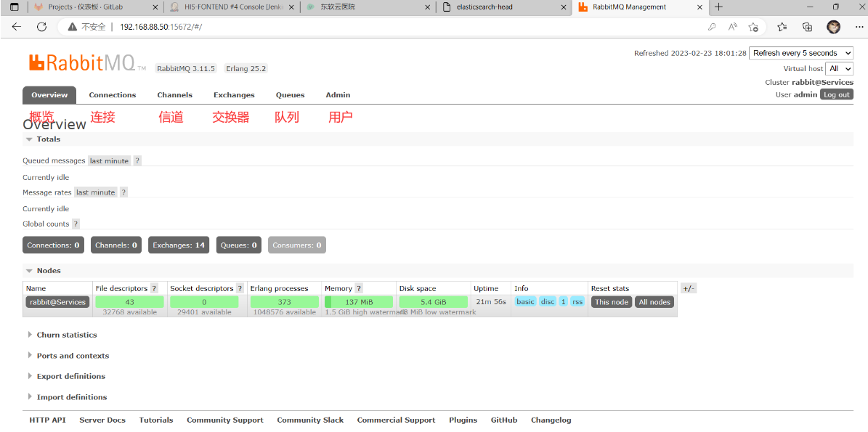The image size is (868, 432).
Task: Toggle node columns with +/- button
Action: (x=688, y=289)
